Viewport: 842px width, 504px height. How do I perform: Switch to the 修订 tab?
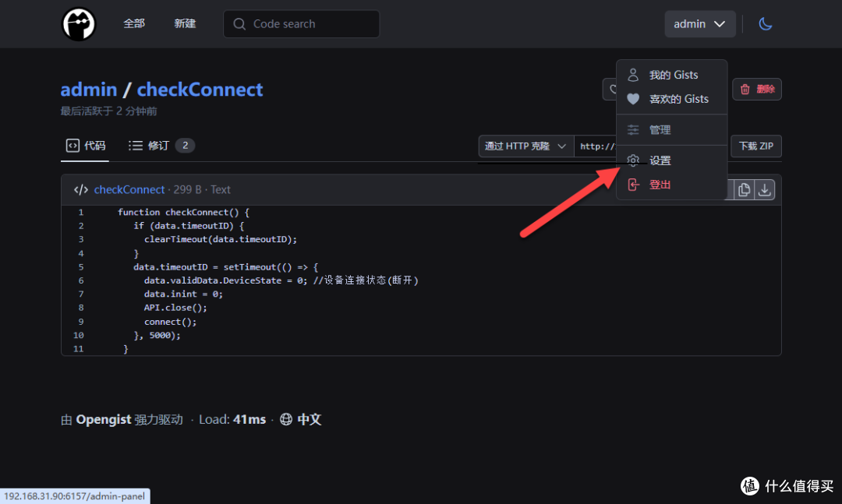(161, 146)
